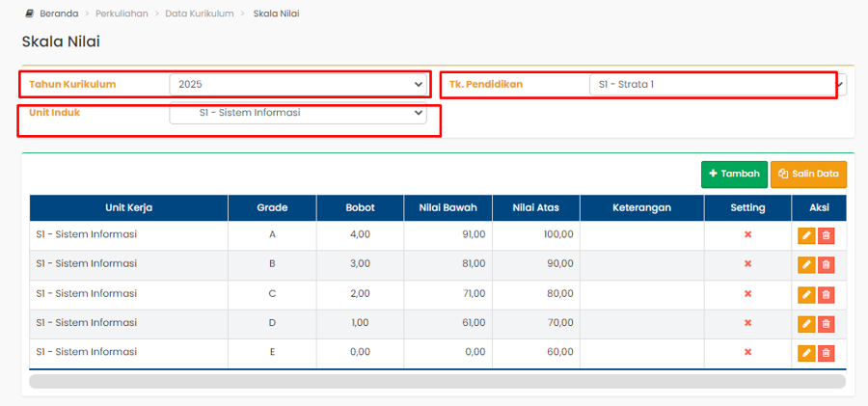Click the book icon beside Beranda
Viewport: 868px width, 406px height.
tap(29, 14)
